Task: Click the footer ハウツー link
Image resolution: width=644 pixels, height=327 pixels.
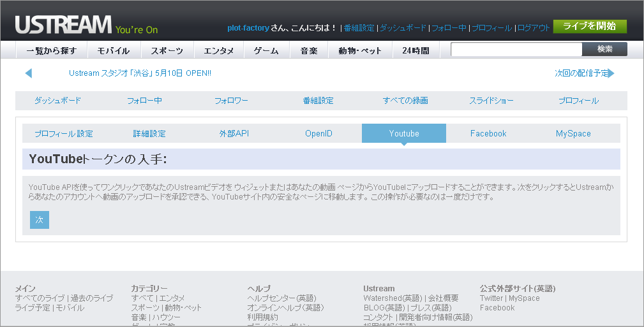Action: pyautogui.click(x=167, y=317)
